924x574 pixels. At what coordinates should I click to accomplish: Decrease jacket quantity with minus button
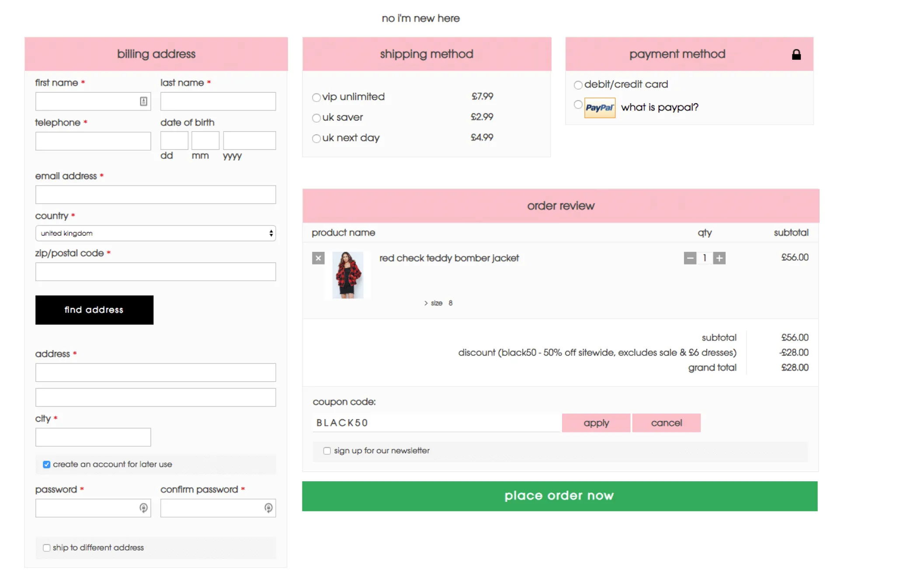point(690,258)
